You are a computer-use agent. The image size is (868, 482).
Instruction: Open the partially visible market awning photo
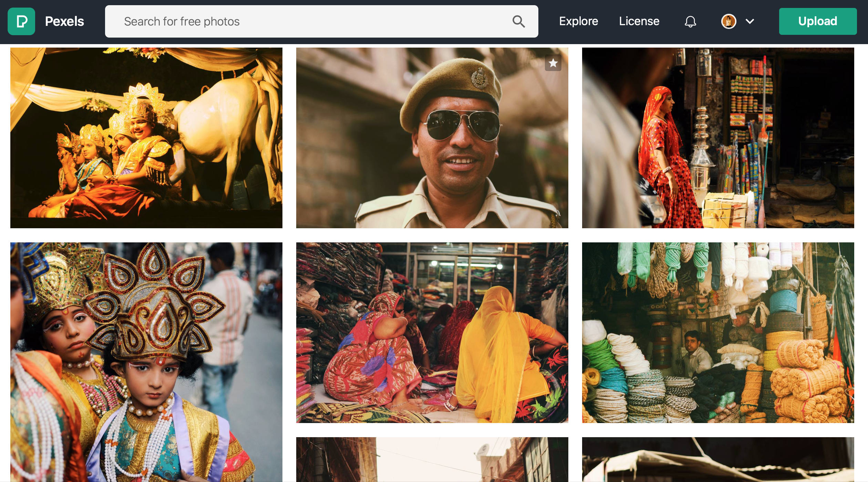718,459
